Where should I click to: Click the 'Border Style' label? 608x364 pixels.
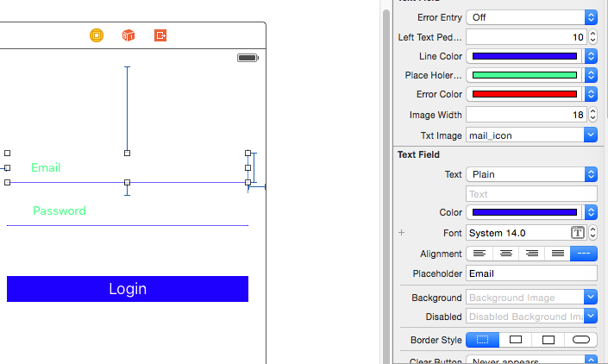pos(436,340)
